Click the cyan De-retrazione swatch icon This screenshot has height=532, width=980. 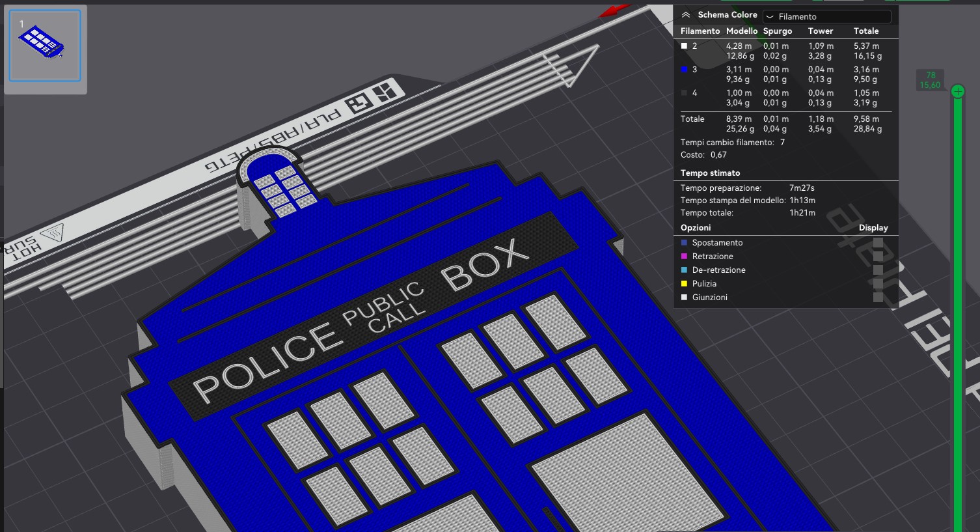tap(684, 270)
